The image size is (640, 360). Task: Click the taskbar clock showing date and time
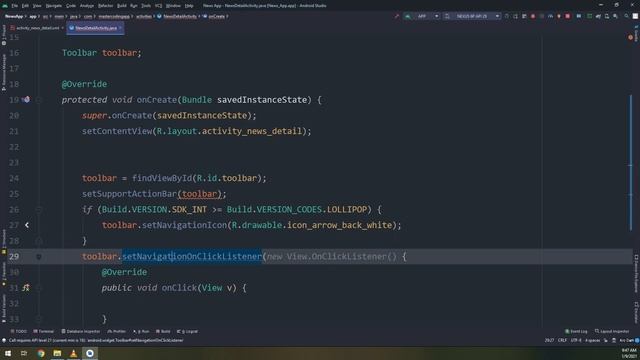pyautogui.click(x=629, y=353)
